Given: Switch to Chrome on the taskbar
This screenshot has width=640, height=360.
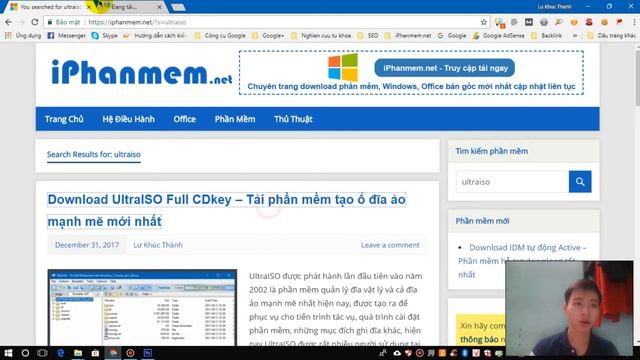Looking at the screenshot, I should click(113, 353).
